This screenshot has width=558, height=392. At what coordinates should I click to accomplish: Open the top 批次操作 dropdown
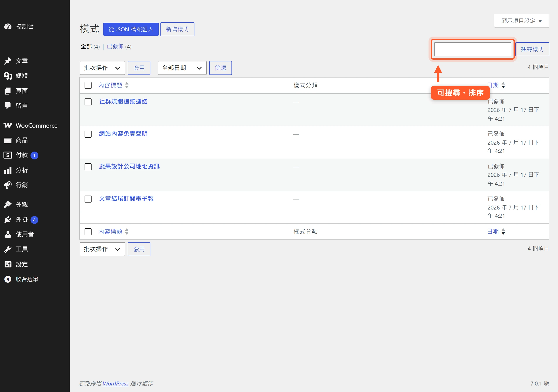point(102,68)
